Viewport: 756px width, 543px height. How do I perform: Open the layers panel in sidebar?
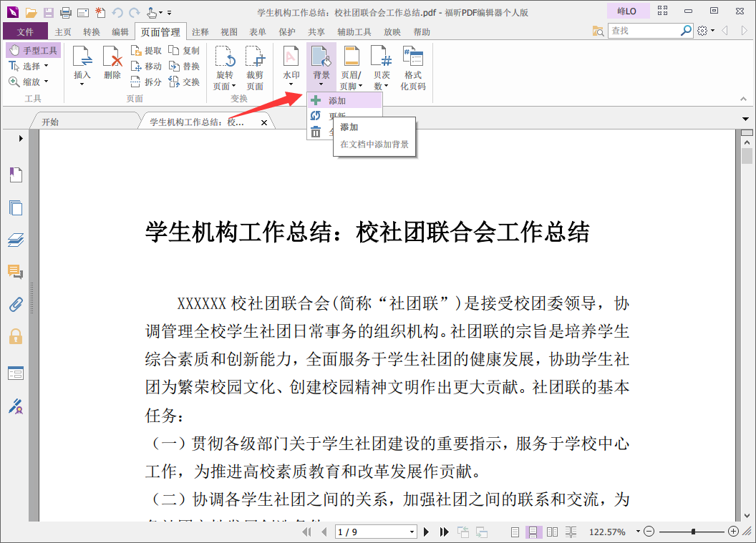click(16, 240)
